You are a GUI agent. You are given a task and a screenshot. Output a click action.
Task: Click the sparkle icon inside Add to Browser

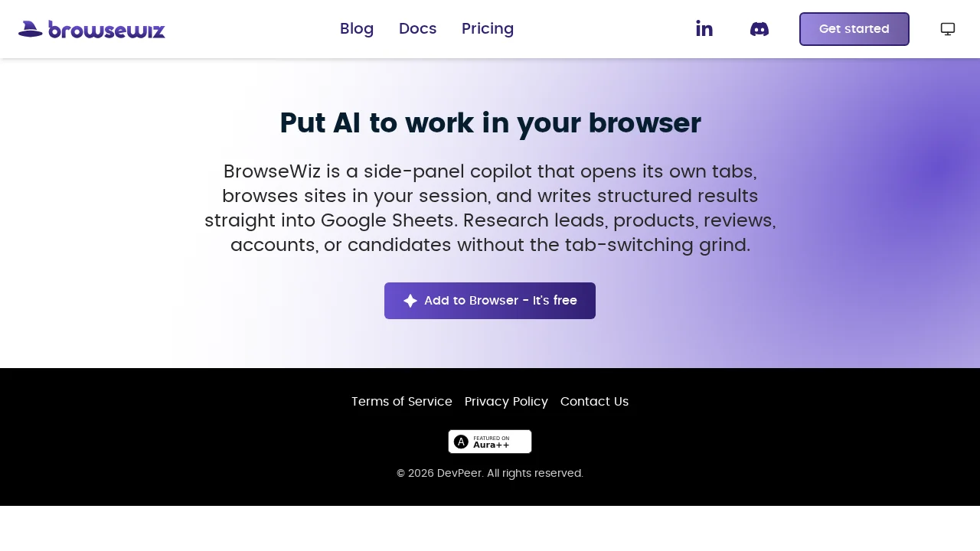pyautogui.click(x=410, y=300)
